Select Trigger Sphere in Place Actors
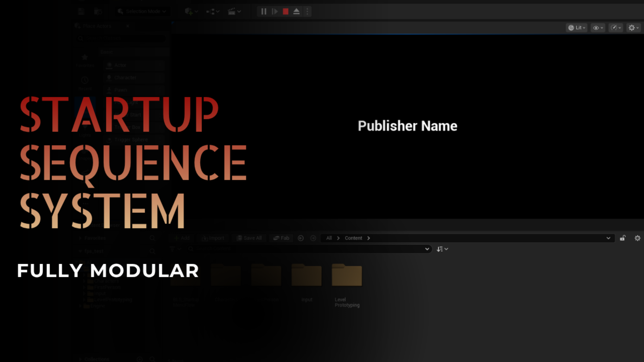The height and width of the screenshot is (362, 644). (134, 139)
